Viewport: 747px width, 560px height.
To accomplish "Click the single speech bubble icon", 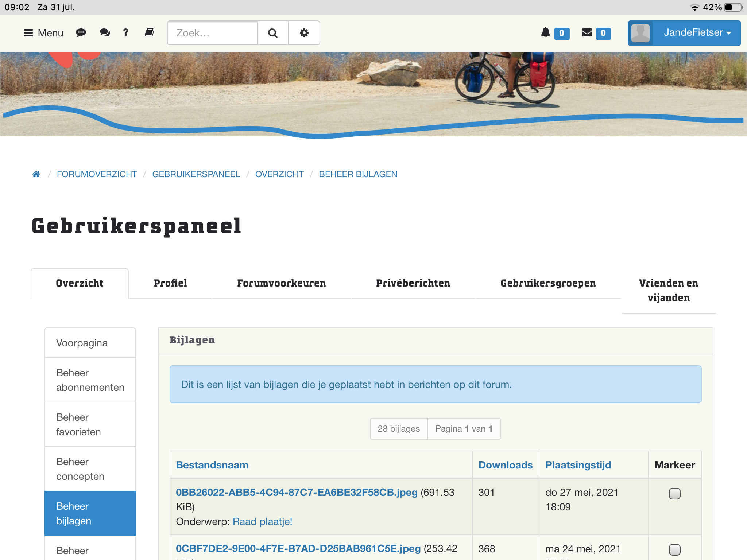I will click(81, 33).
